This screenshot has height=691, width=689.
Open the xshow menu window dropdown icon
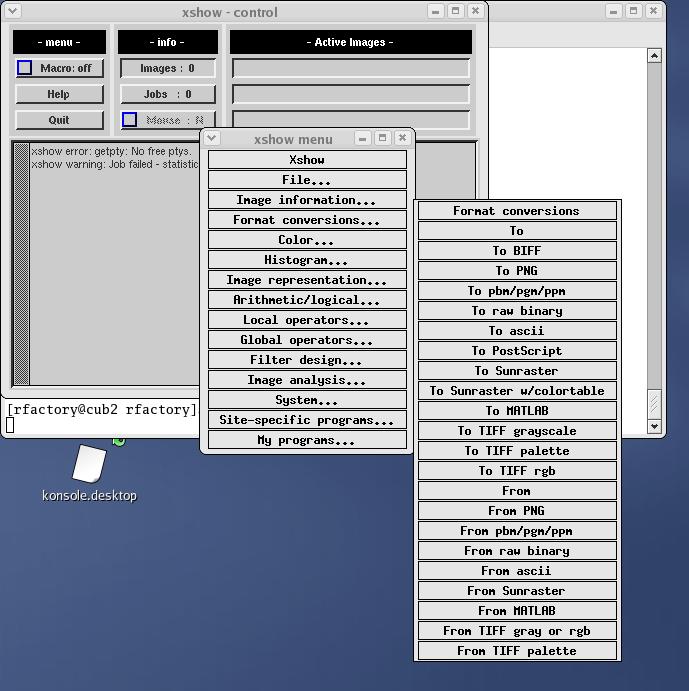click(x=213, y=139)
